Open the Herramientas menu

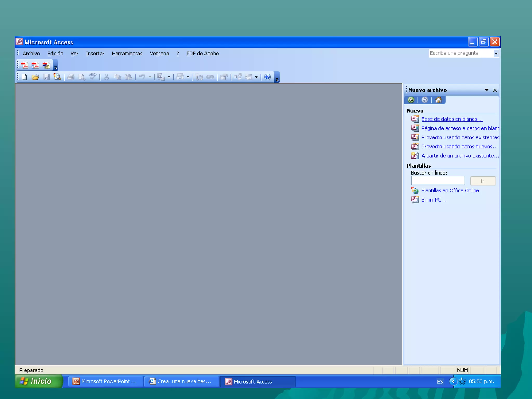click(127, 54)
